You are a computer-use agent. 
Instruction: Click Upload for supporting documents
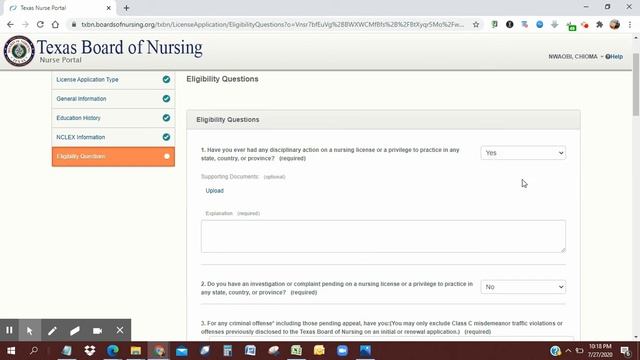(214, 191)
